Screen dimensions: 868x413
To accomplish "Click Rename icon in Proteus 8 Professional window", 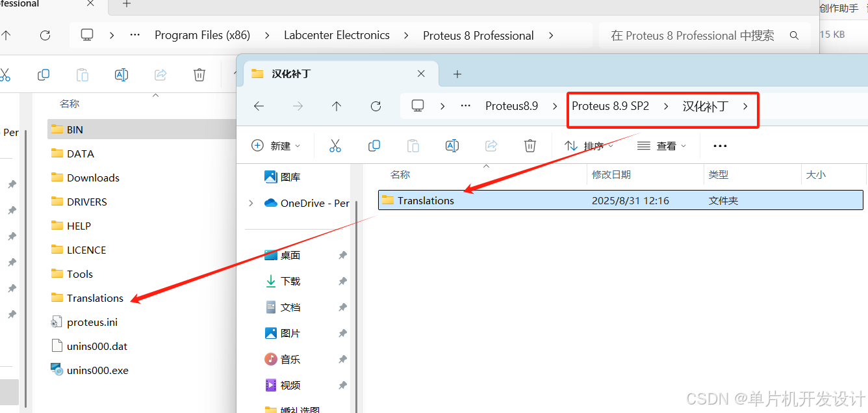I will click(121, 75).
